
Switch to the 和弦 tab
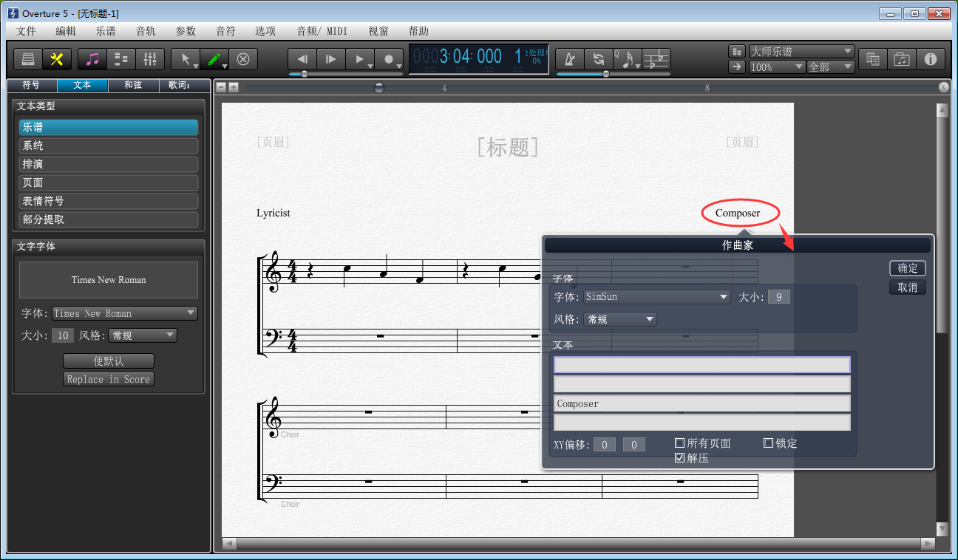tap(133, 85)
